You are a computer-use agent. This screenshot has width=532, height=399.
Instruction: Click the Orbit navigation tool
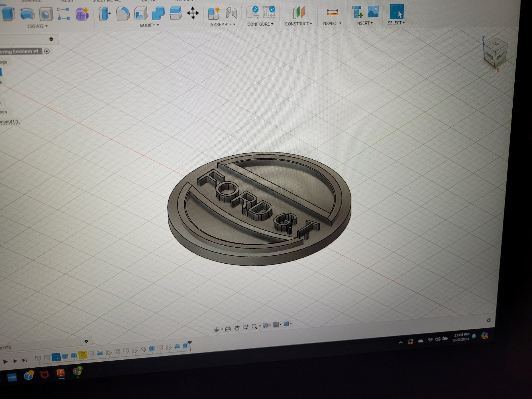pyautogui.click(x=217, y=330)
